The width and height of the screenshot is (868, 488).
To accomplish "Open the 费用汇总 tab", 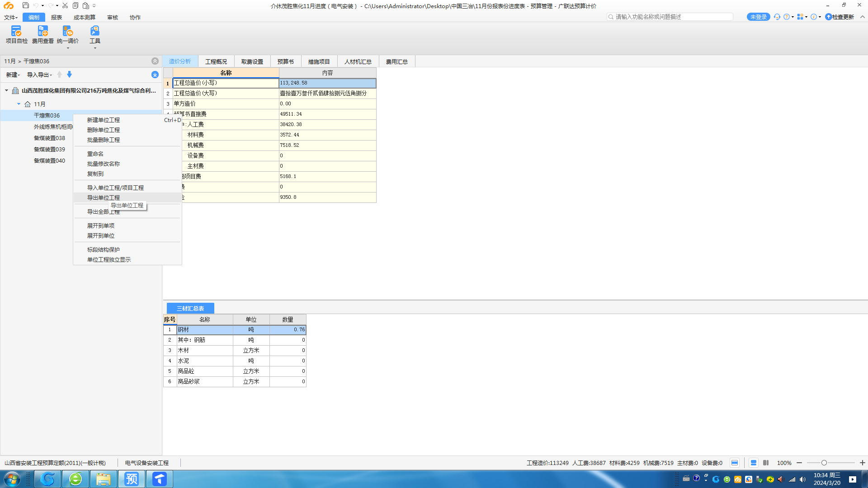I will (397, 61).
